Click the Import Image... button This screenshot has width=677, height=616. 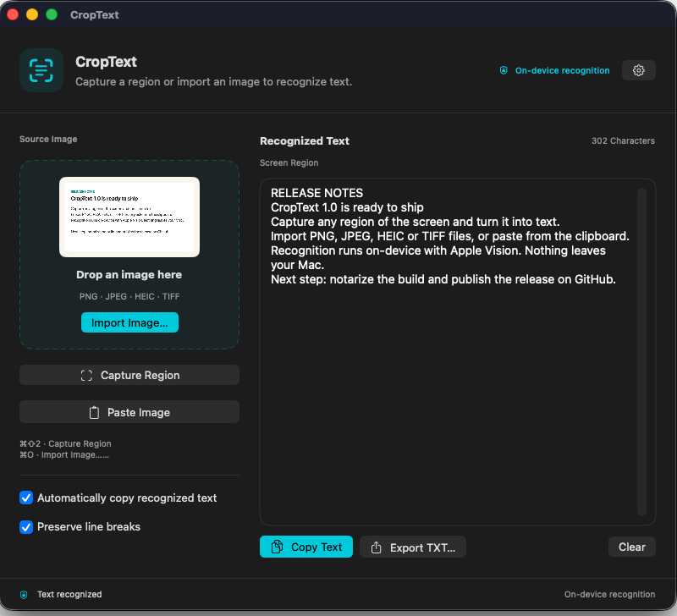(129, 322)
